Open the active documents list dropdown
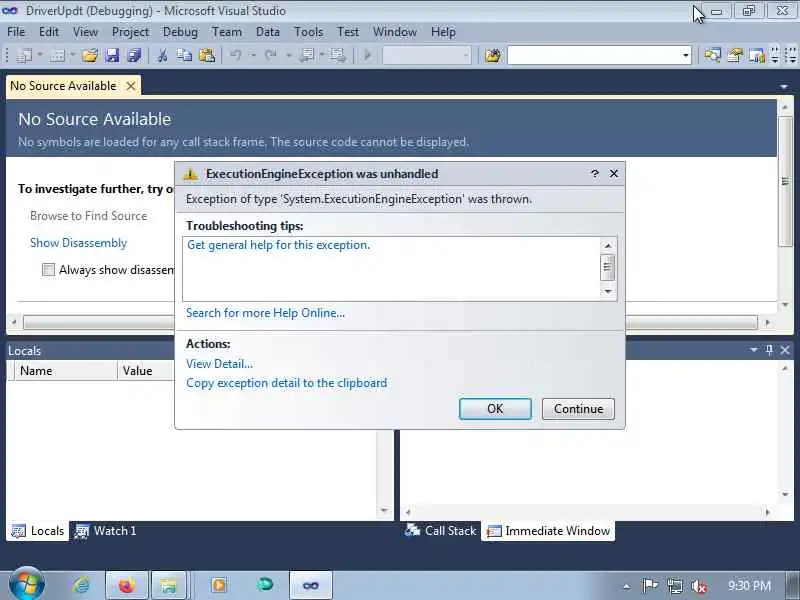Screen dimensions: 800x600 tap(784, 87)
